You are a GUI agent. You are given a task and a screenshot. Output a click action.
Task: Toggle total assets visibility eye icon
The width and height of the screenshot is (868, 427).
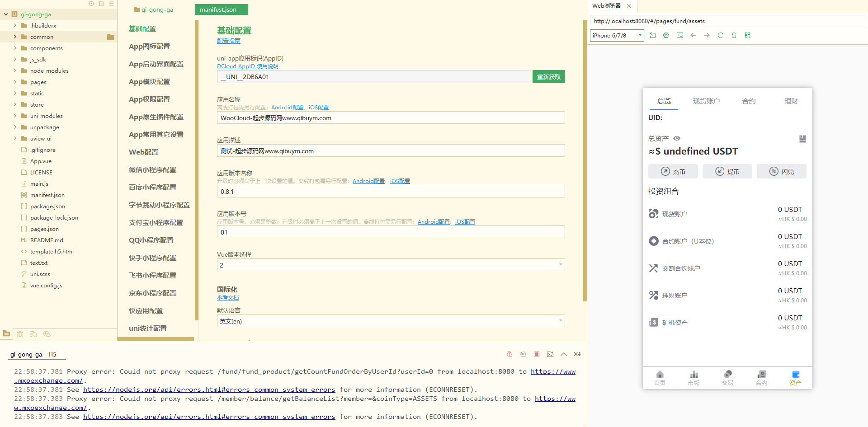(x=677, y=138)
